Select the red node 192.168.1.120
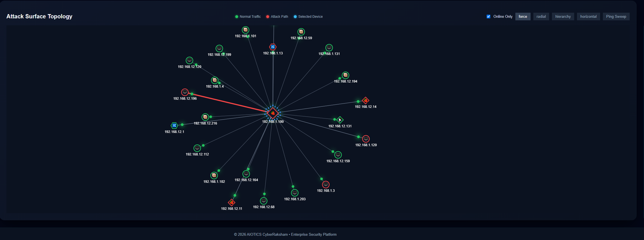644x240 pixels. 366,139
